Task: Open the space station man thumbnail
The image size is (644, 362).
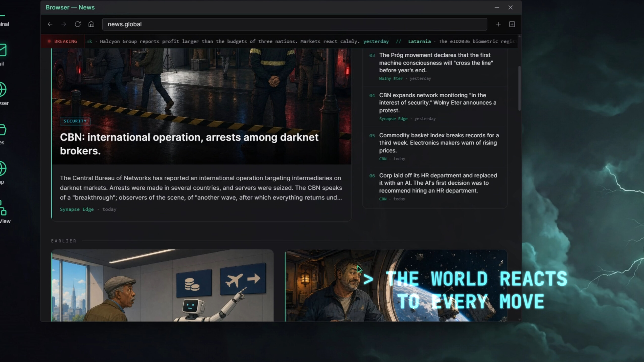Action: (x=396, y=285)
